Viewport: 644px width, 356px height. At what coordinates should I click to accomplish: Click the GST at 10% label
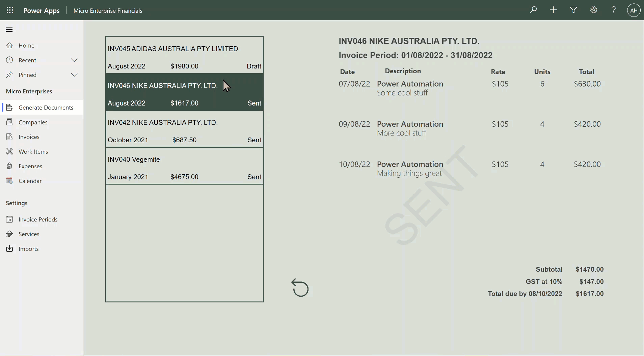click(544, 281)
